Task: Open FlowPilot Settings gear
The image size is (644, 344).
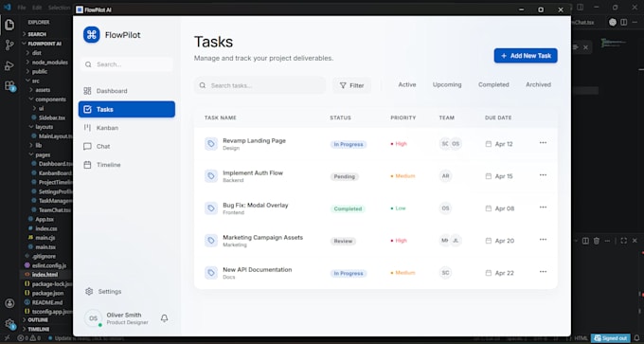Action: coord(89,291)
